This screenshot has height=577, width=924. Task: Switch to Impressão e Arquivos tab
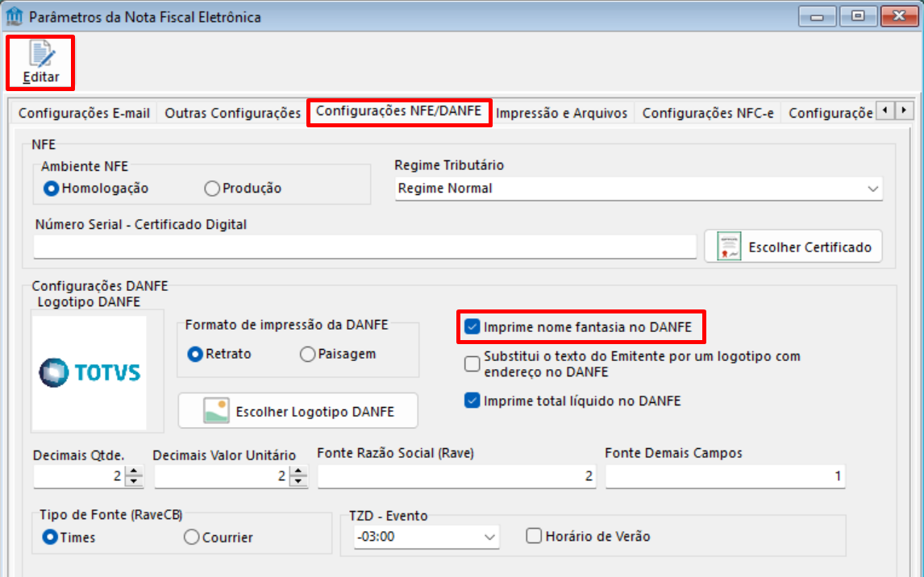[562, 113]
